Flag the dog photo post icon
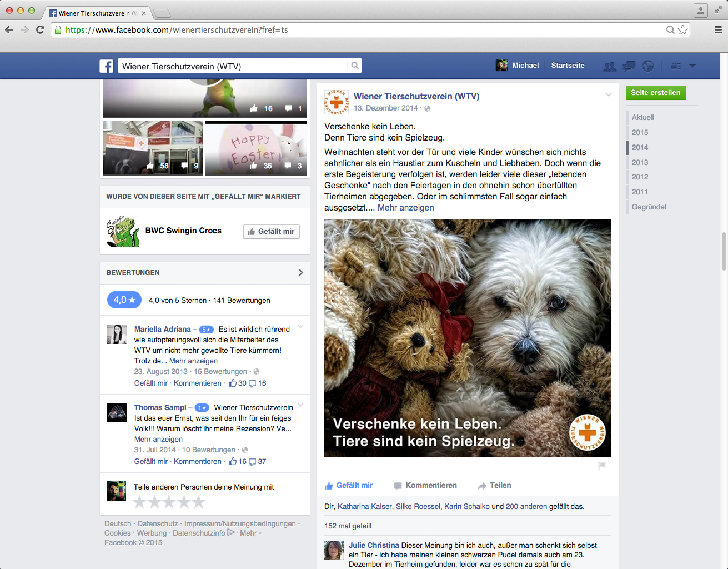The width and height of the screenshot is (728, 569). [602, 466]
